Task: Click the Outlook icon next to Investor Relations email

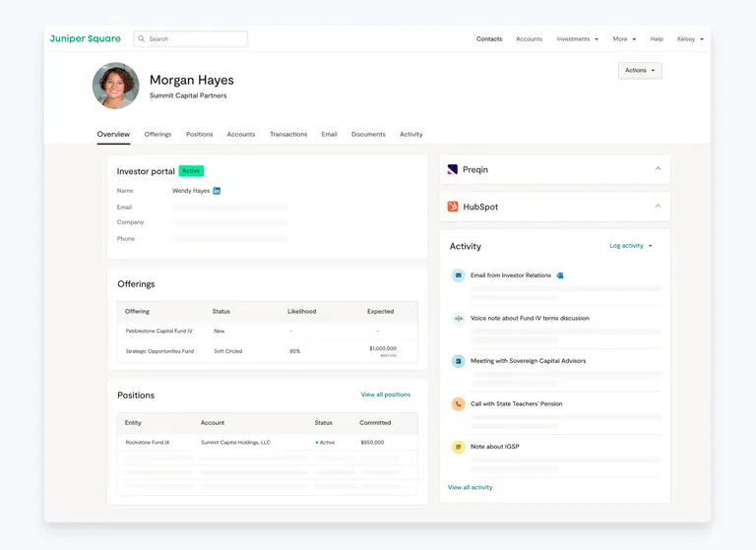Action: (x=560, y=275)
